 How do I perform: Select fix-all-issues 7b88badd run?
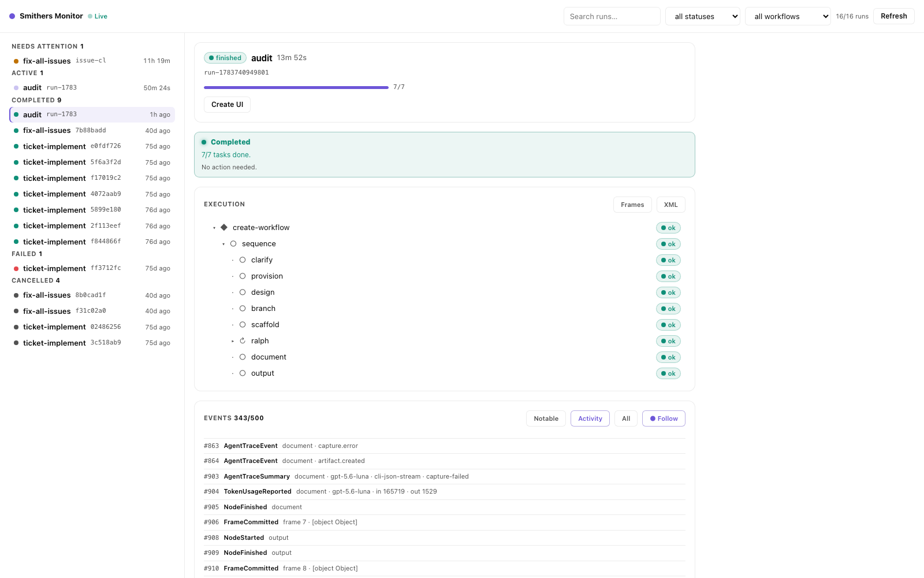[92, 131]
